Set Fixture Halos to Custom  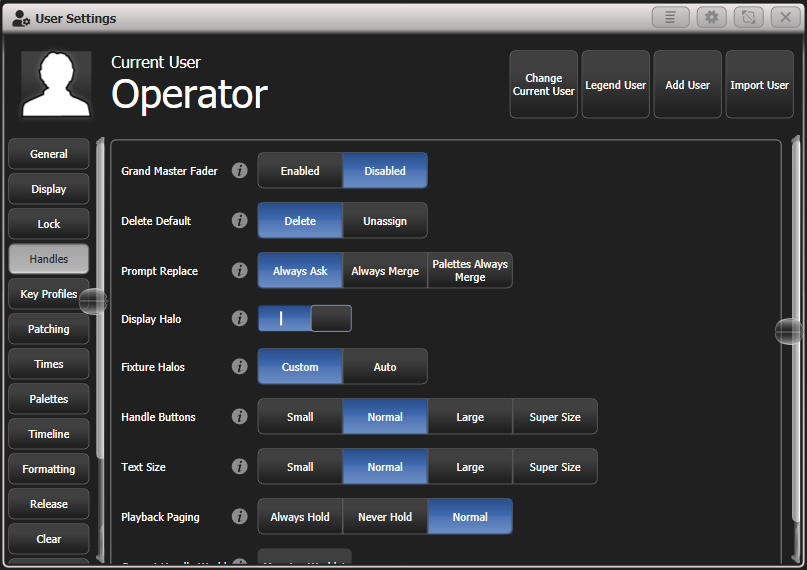pyautogui.click(x=300, y=366)
